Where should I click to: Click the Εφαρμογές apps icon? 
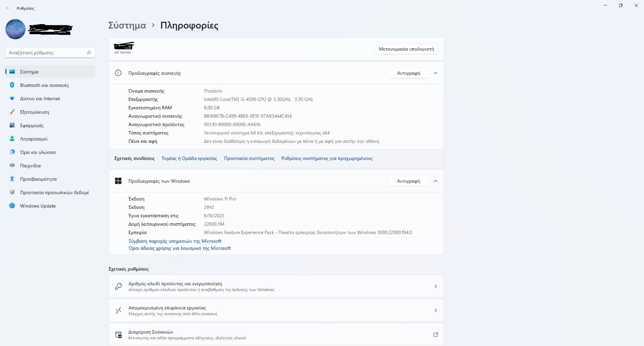pos(12,125)
